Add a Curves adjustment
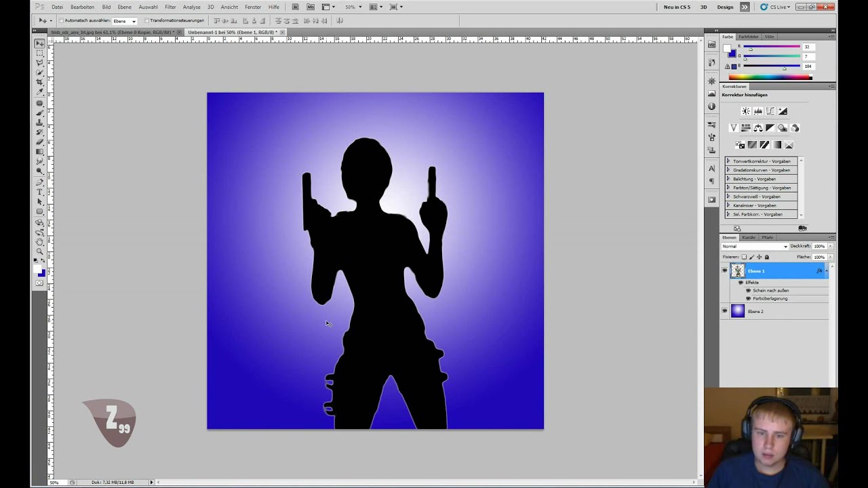This screenshot has height=488, width=868. 770,111
